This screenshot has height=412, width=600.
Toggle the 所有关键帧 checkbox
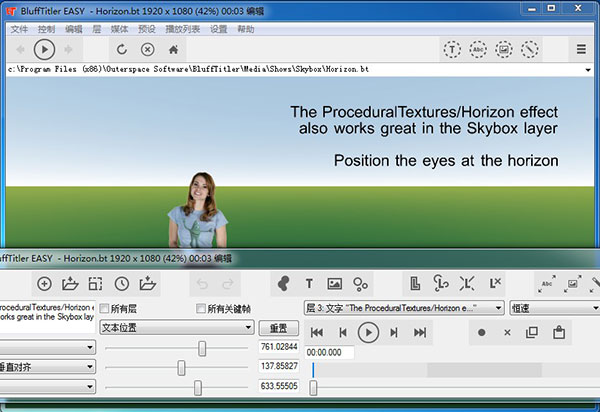202,308
